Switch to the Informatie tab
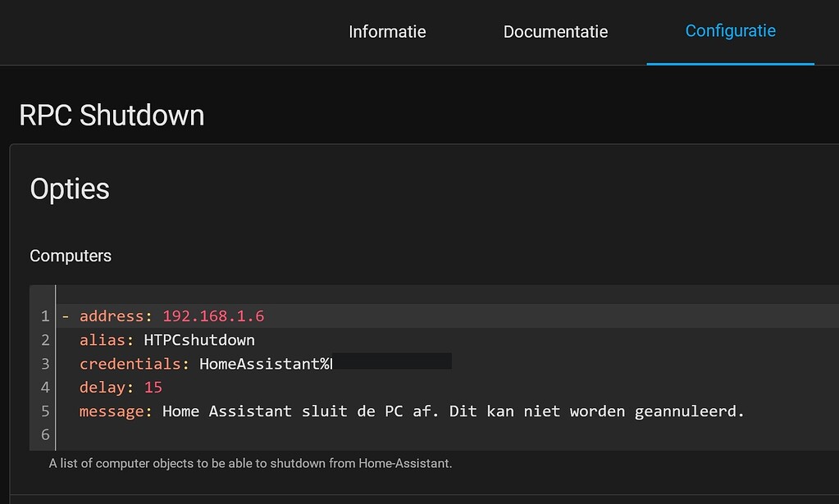839x504 pixels. 386,31
